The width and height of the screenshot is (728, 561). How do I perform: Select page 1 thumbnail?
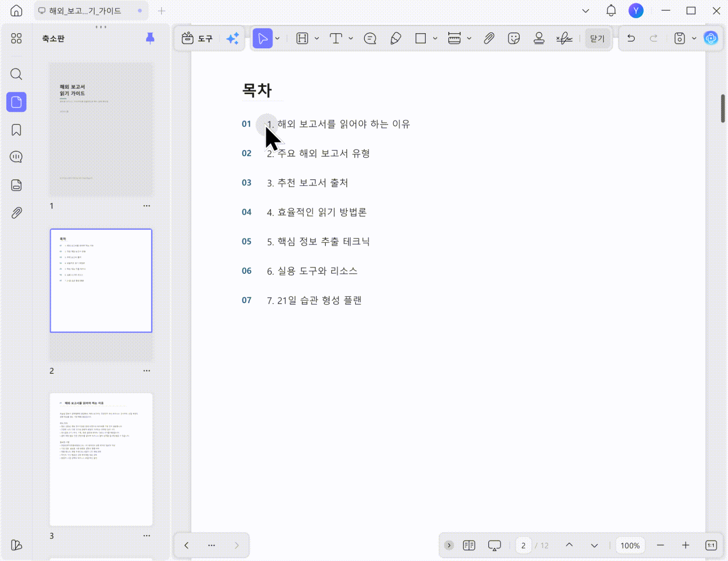pos(101,130)
